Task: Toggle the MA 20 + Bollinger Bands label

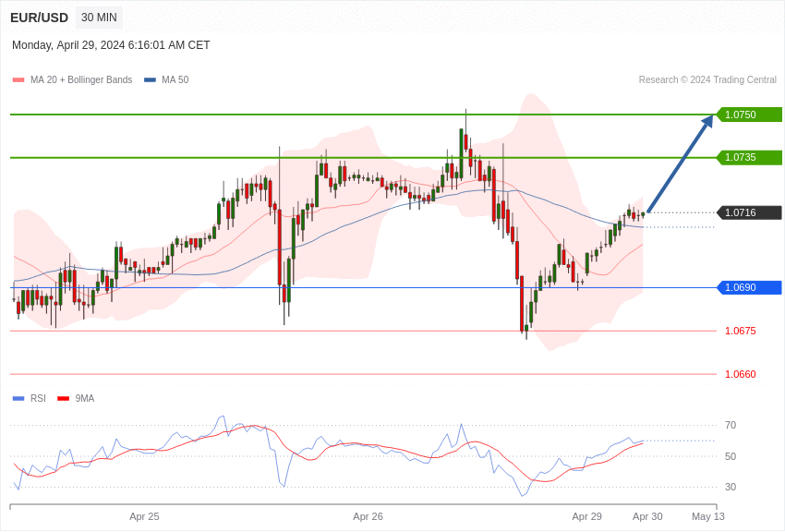Action: 81,80
